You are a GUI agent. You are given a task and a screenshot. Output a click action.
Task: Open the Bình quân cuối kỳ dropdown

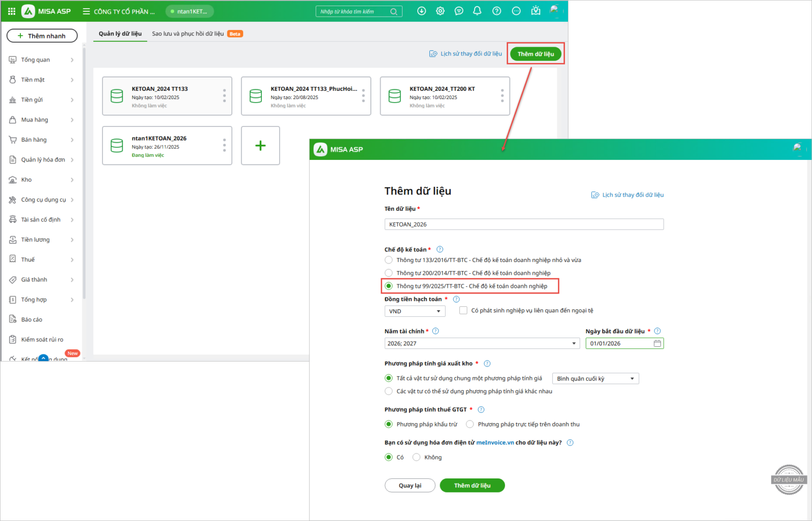pyautogui.click(x=595, y=379)
